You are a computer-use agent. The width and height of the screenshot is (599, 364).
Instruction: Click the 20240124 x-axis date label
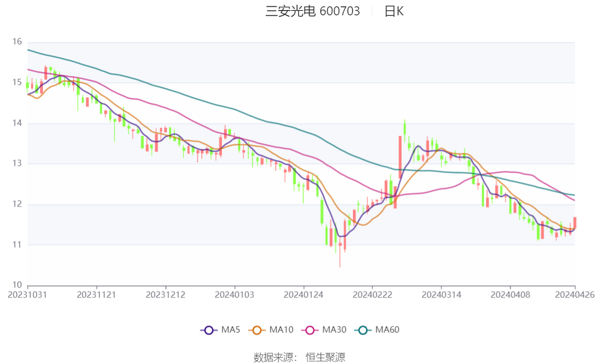pos(303,295)
